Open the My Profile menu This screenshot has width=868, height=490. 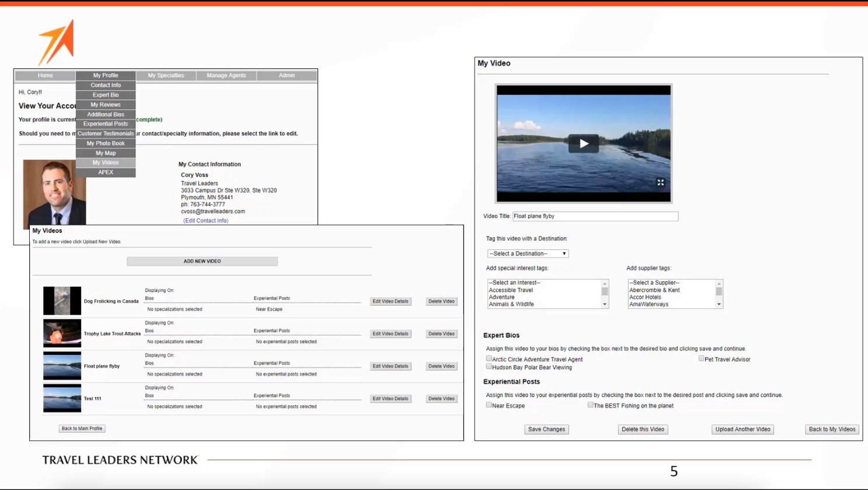coord(106,75)
